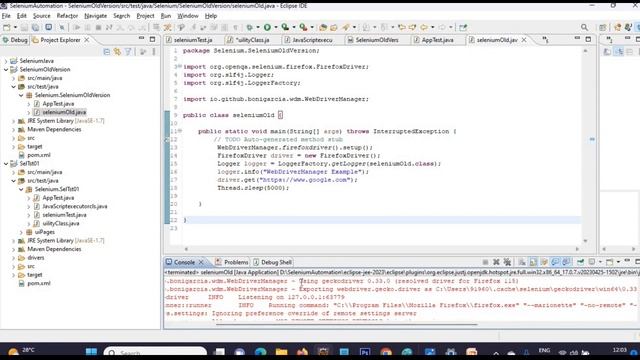
Task: Expand the uiPages package
Action: 21,232
